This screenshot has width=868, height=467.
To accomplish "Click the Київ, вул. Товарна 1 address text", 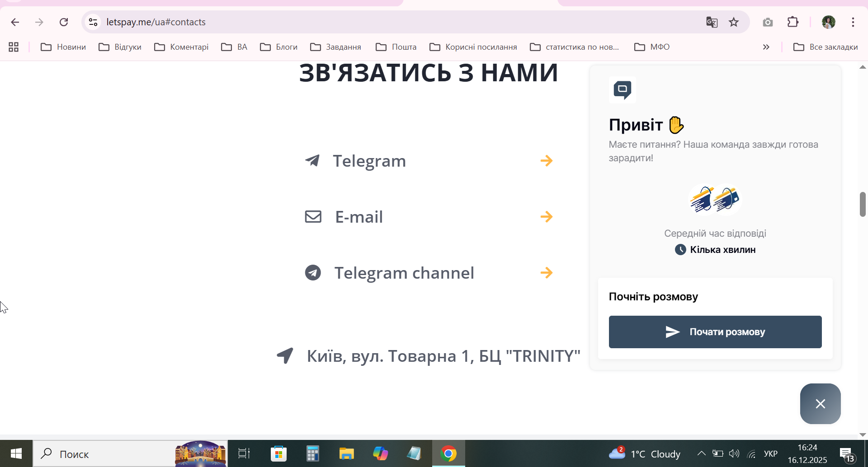I will 443,356.
